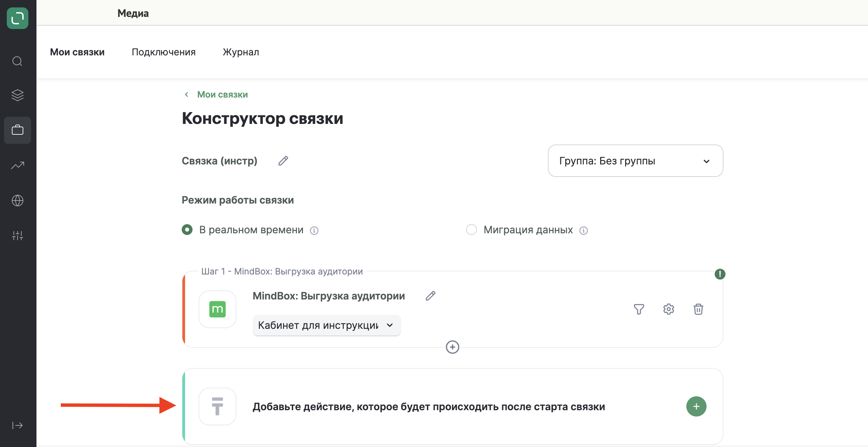Screen dimensions: 868x447
Task: Open gear settings of MindBox step
Action: (668, 309)
